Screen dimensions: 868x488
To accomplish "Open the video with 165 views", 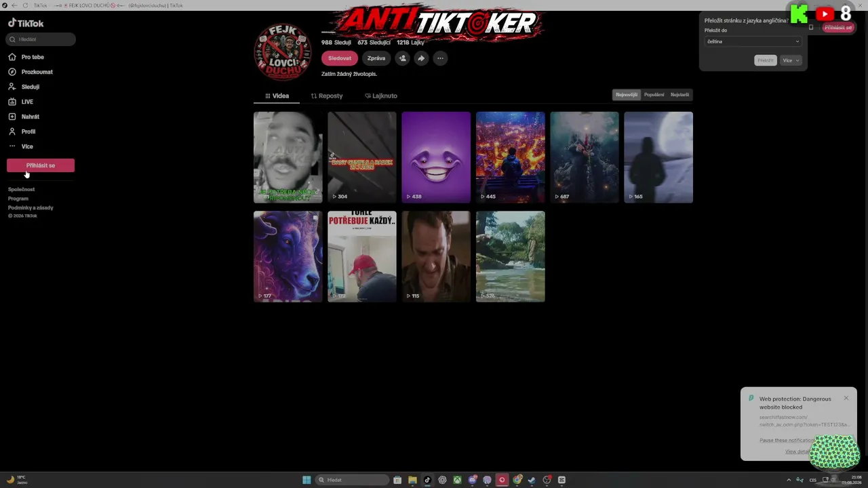I will click(658, 157).
